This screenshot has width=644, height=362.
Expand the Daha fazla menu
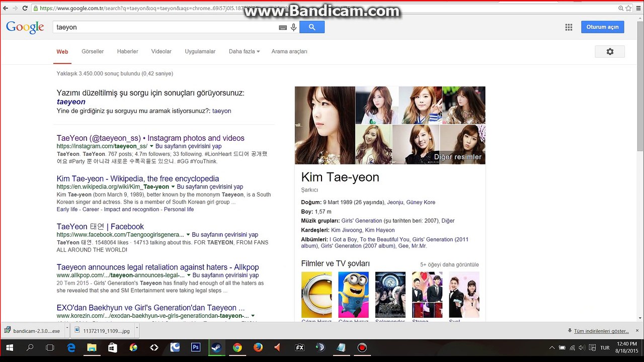(244, 51)
